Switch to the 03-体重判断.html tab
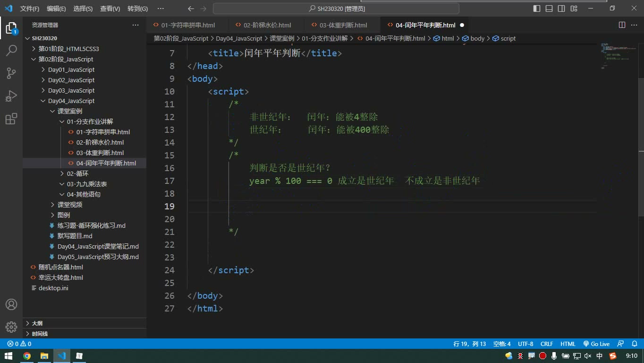 (x=343, y=25)
